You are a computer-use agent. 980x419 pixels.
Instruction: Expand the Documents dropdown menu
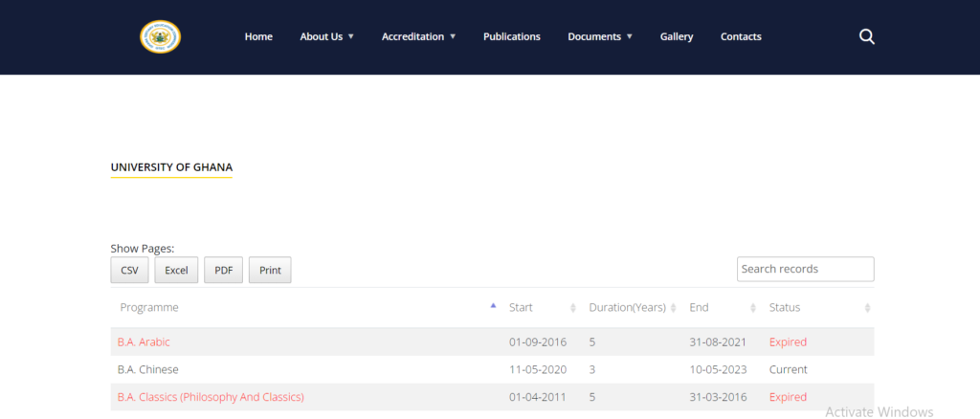coord(600,37)
